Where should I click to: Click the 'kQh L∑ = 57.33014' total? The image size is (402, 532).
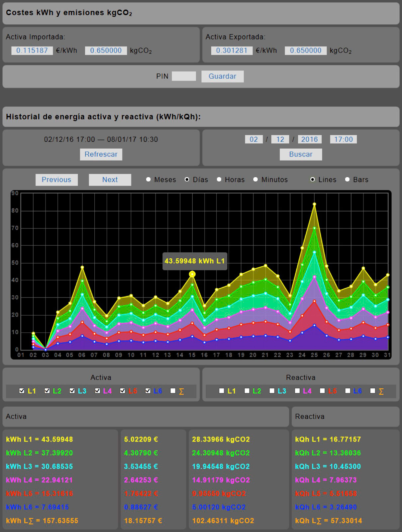[329, 521]
